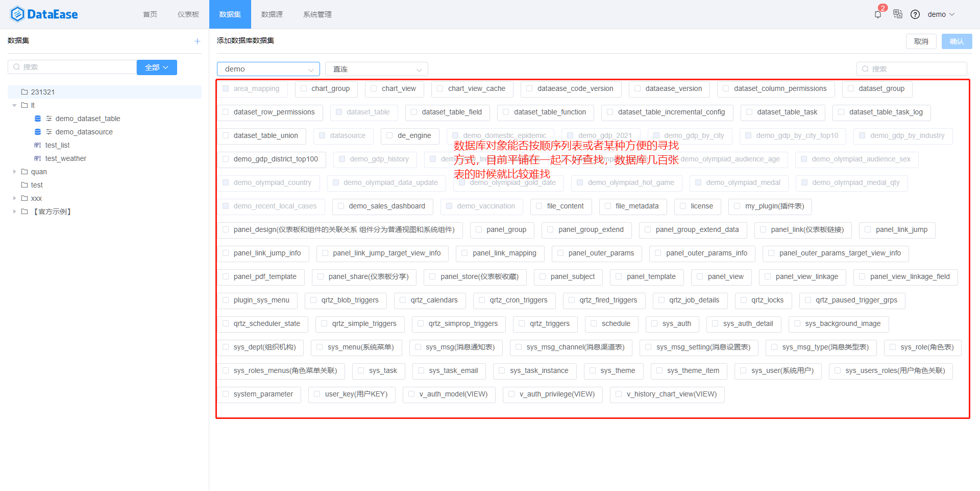This screenshot has height=491, width=980.
Task: Click the xxx folder icon
Action: [x=24, y=198]
